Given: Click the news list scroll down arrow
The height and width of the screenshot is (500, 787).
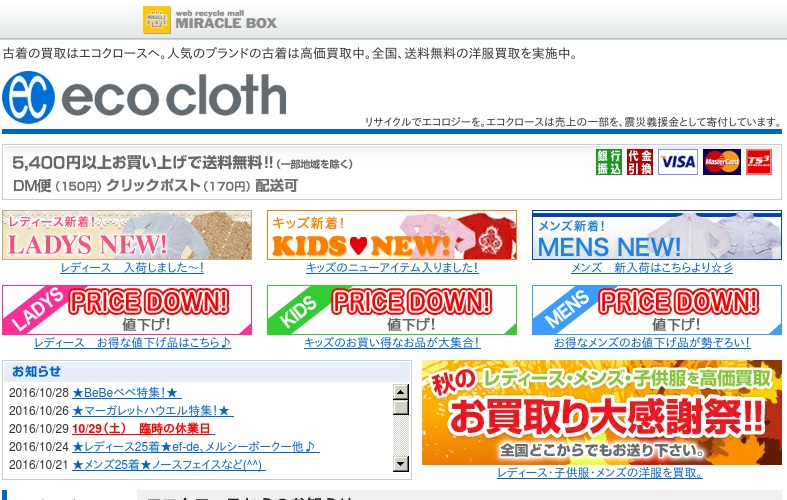Looking at the screenshot, I should [401, 464].
